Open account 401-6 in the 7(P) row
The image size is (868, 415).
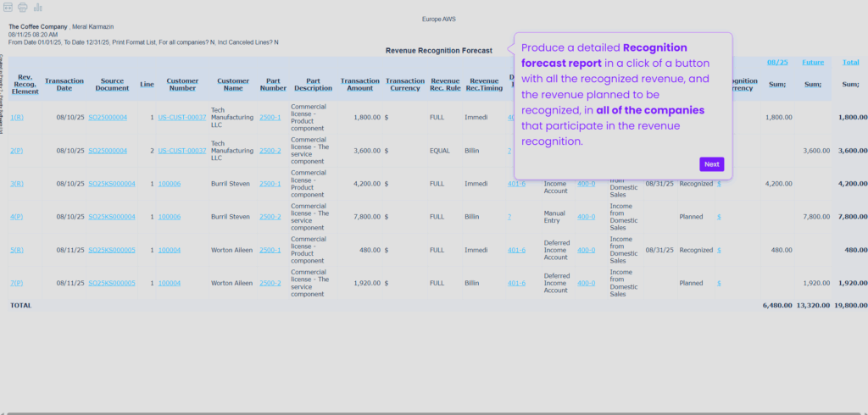coord(516,284)
